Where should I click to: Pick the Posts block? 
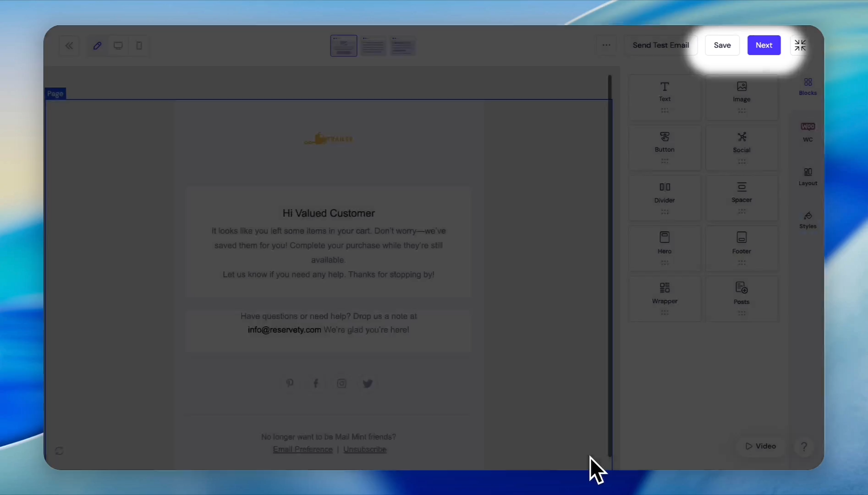pos(741,299)
